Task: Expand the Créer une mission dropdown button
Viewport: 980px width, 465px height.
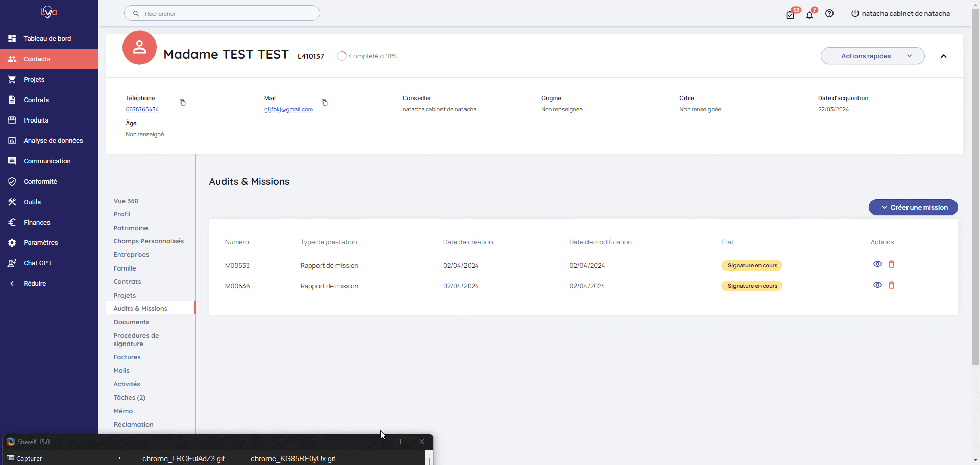Action: [x=913, y=207]
